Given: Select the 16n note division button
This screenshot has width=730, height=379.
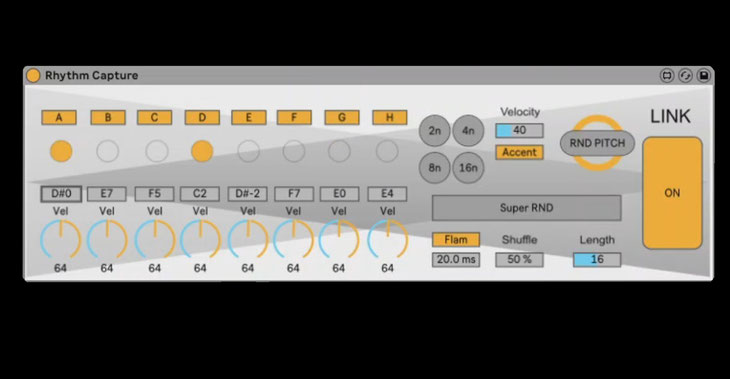Looking at the screenshot, I should (x=468, y=168).
